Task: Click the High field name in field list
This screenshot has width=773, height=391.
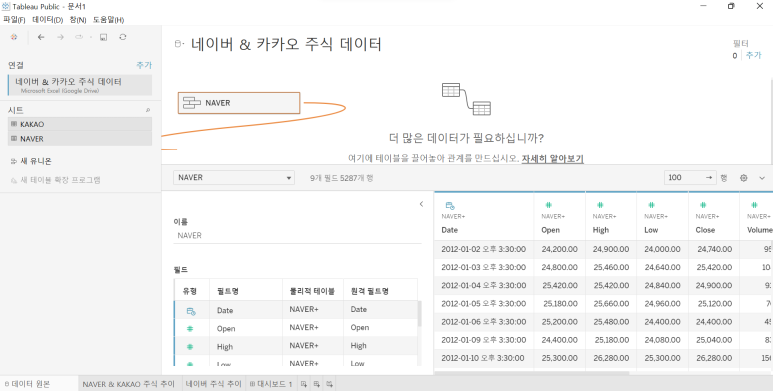Action: pos(225,347)
